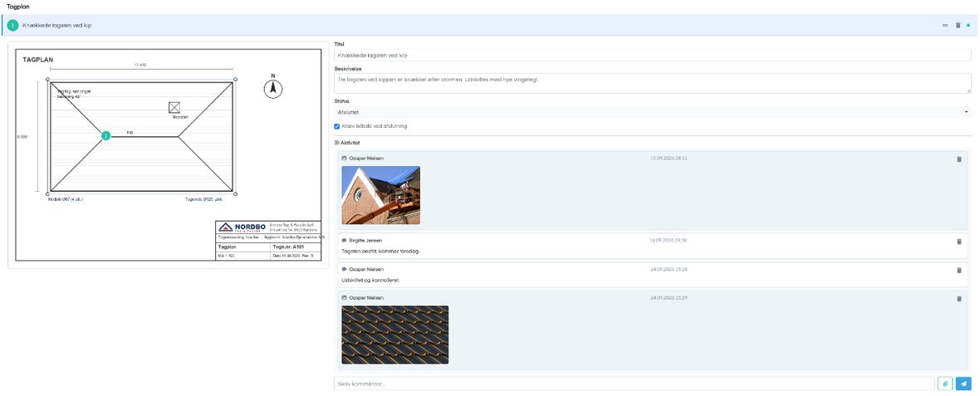
Task: Click the Tagplan drawing image
Action: pos(168,155)
